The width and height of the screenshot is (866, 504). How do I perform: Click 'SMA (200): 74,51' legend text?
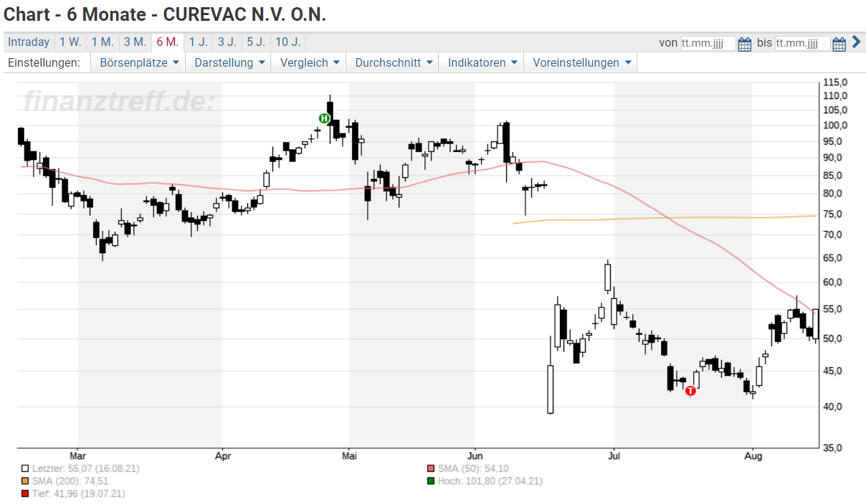click(x=70, y=481)
